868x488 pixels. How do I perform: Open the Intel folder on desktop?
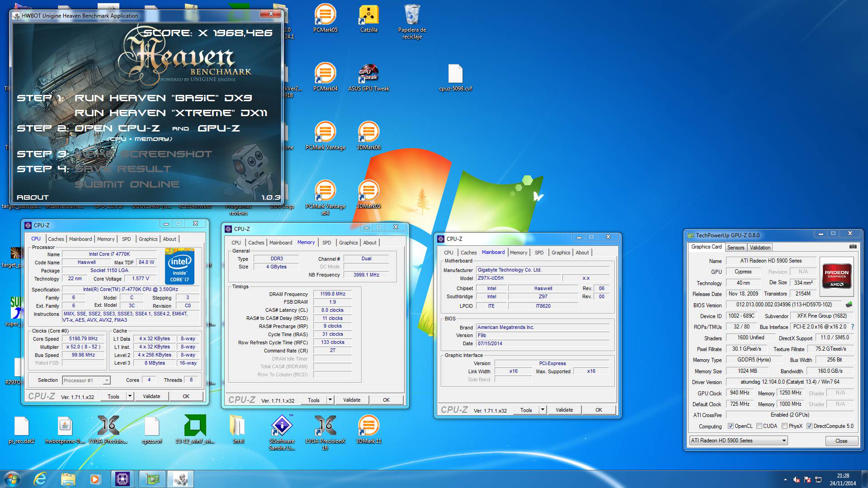238,429
